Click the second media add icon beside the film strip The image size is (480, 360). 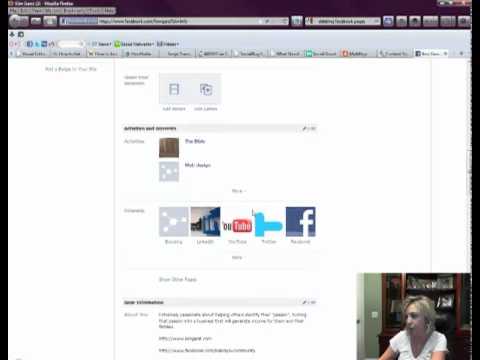[x=206, y=89]
